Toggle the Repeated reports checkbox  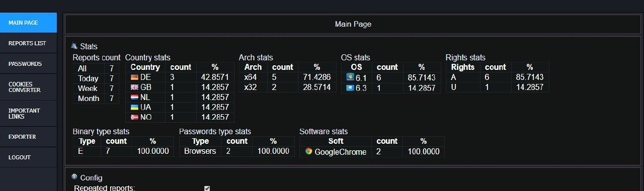point(207,188)
